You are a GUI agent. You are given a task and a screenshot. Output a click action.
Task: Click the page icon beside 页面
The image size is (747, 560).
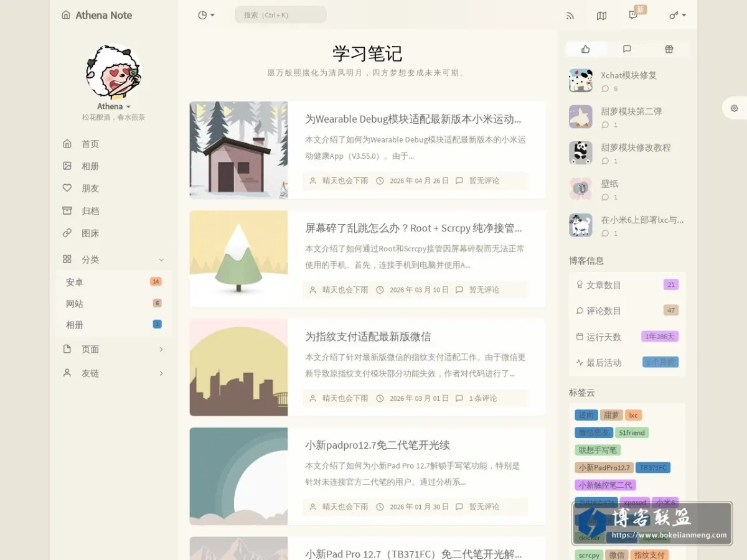coord(67,349)
